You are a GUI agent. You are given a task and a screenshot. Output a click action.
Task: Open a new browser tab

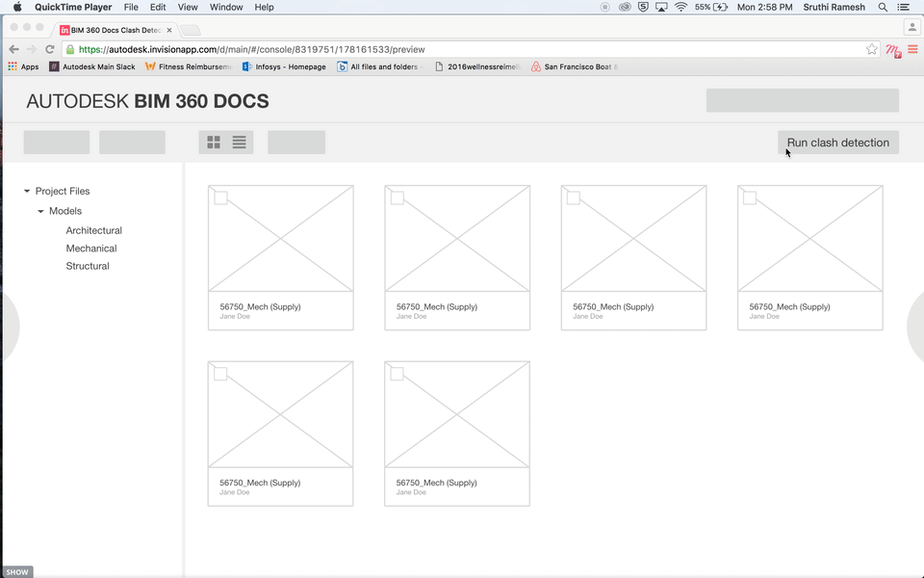[191, 30]
